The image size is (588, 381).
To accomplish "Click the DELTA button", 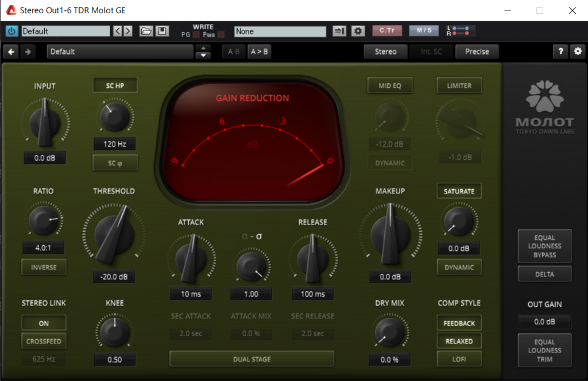I will (545, 274).
